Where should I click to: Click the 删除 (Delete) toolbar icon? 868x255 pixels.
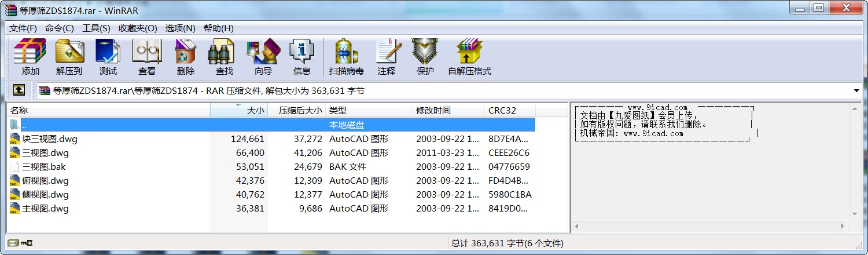tap(185, 57)
